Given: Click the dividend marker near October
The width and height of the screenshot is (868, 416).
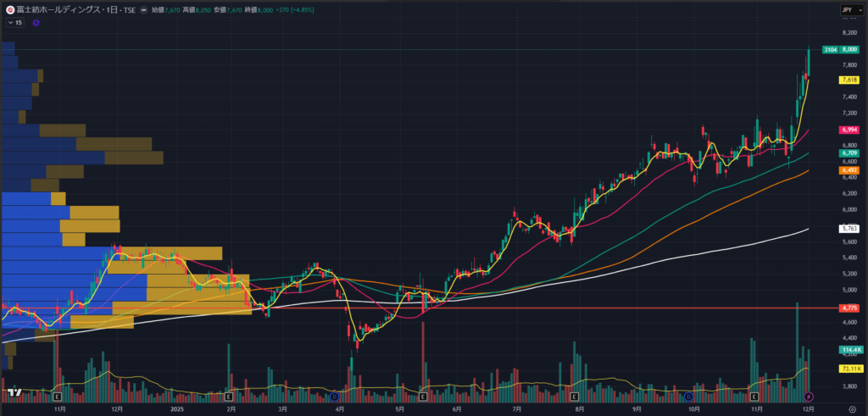Looking at the screenshot, I should (688, 397).
